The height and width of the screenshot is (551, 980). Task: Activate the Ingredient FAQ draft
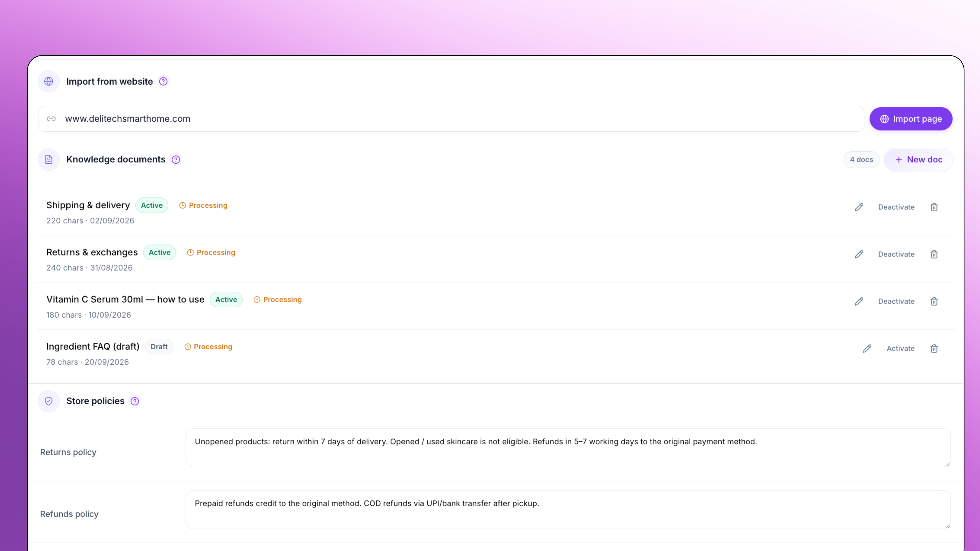pos(900,348)
